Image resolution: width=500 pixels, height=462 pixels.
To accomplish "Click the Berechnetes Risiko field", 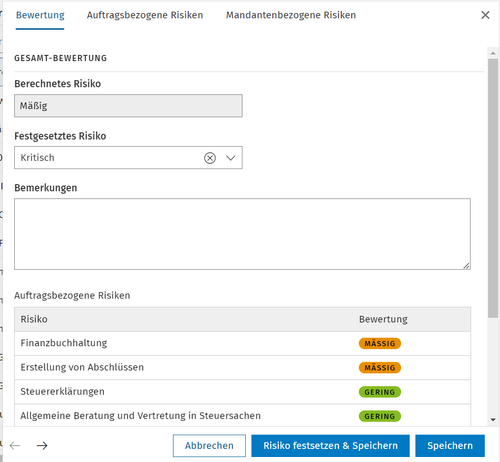I will coord(128,106).
